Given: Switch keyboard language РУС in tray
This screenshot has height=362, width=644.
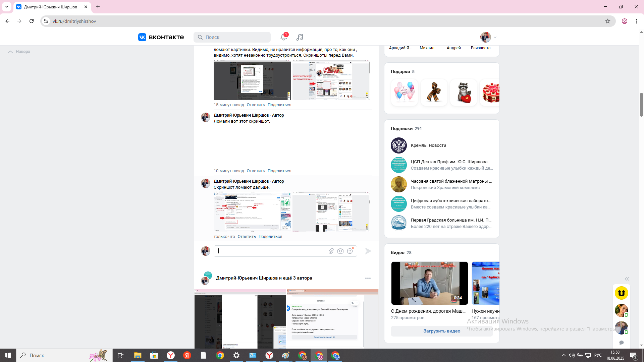Looking at the screenshot, I should (598, 355).
